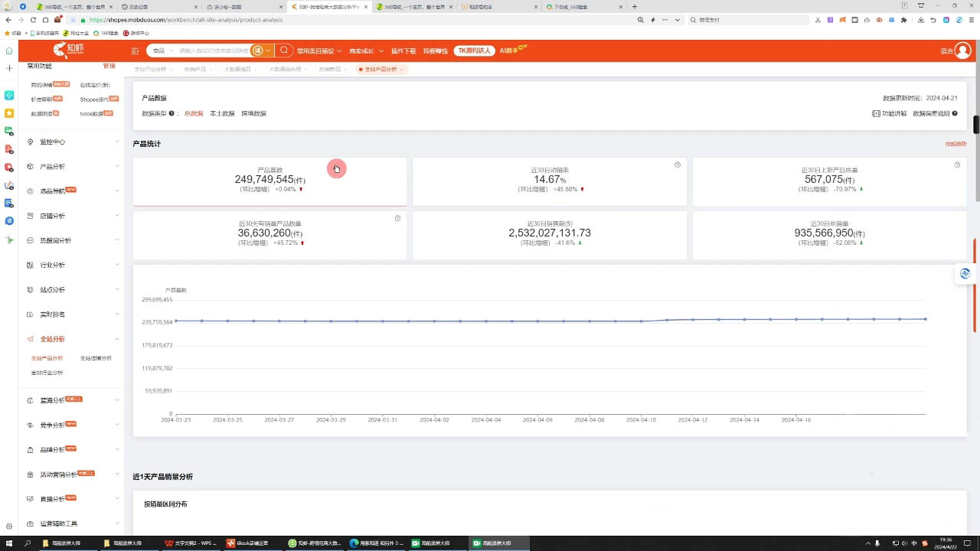Select the 监控中心 sidebar icon

coord(29,142)
